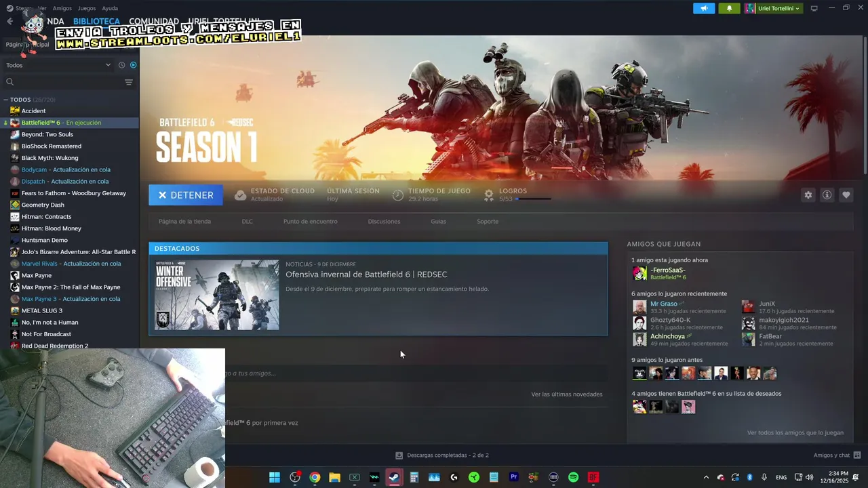Open advanced library filter options

[x=129, y=82]
